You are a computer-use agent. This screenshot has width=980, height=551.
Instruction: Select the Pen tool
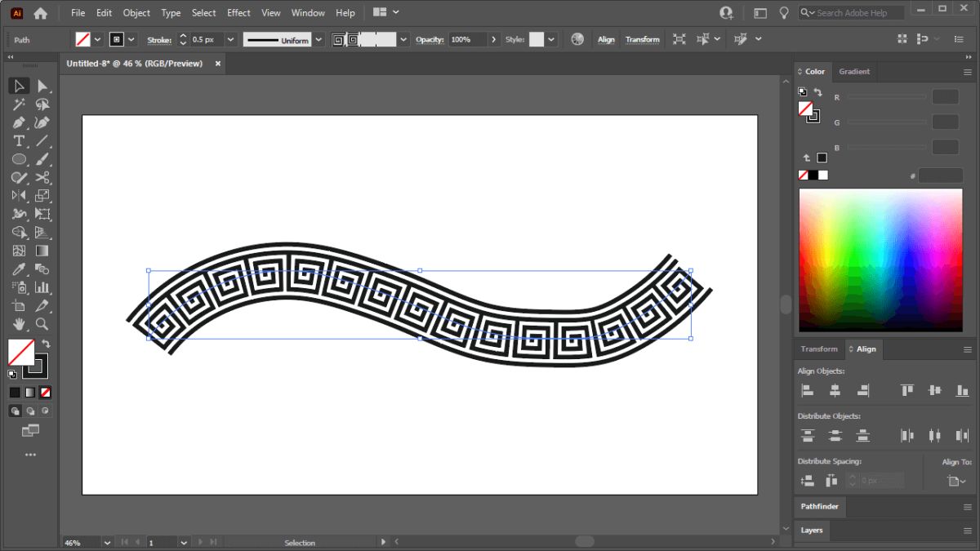[x=19, y=122]
